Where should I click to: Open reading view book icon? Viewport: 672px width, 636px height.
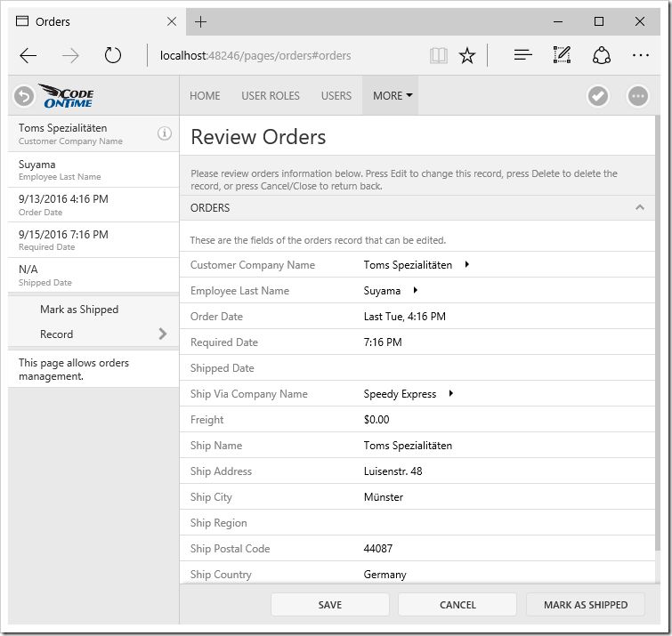(x=439, y=56)
